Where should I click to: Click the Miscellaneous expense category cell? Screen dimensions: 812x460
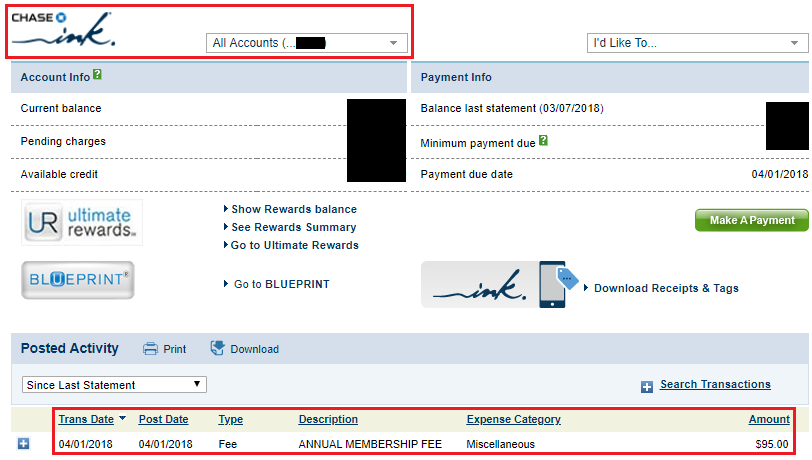tap(500, 444)
